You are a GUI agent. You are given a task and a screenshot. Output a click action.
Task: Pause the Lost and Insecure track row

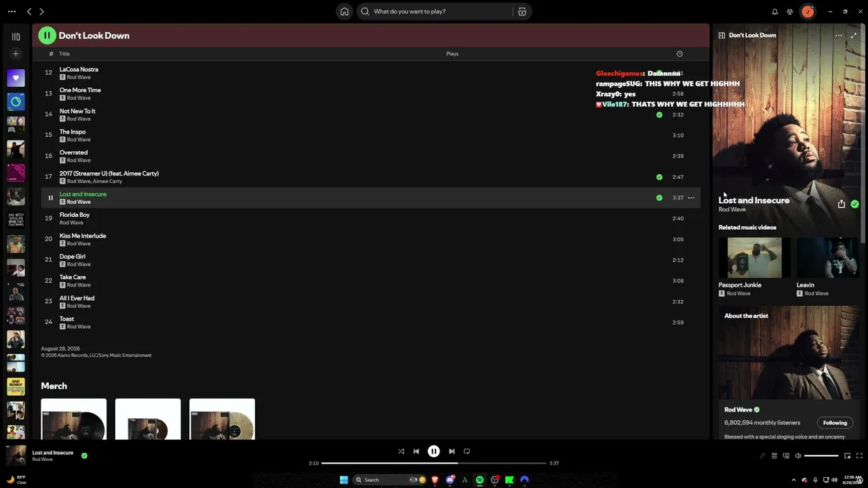point(50,198)
